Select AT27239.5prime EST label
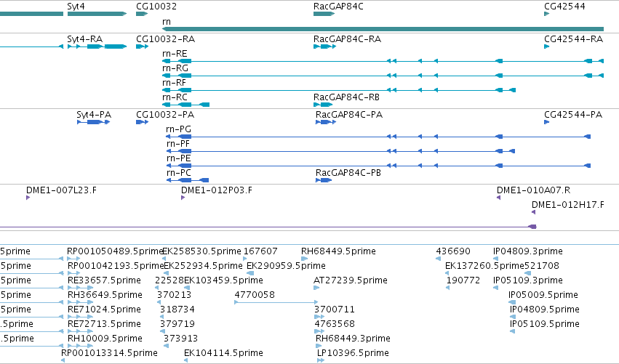619x364 pixels. (x=351, y=280)
